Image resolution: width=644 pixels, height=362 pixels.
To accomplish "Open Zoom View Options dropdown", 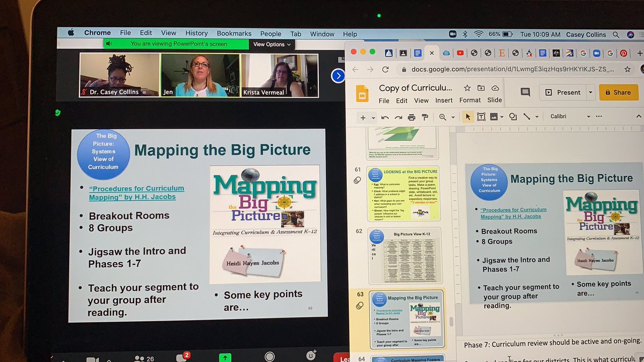I will (273, 45).
